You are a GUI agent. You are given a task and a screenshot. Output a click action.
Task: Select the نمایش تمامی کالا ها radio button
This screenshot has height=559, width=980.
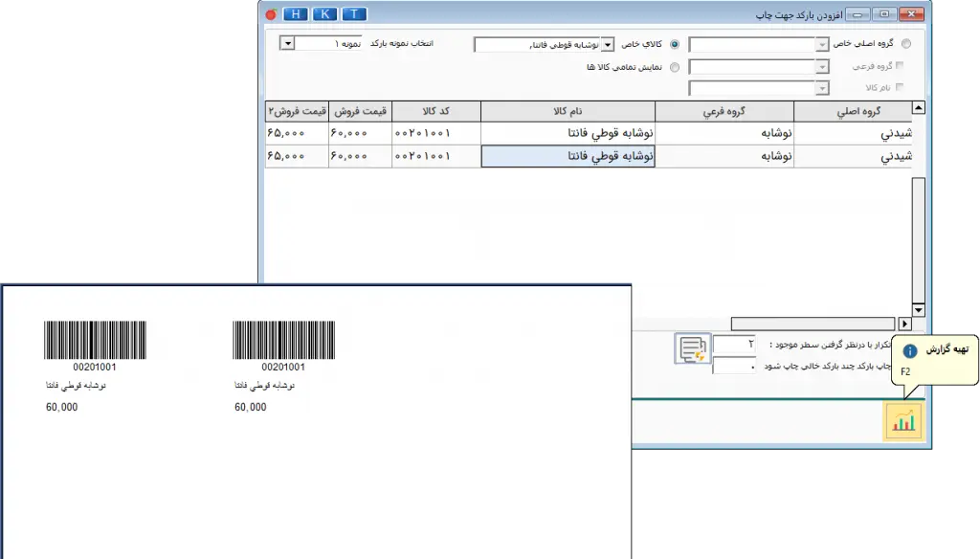coord(673,67)
